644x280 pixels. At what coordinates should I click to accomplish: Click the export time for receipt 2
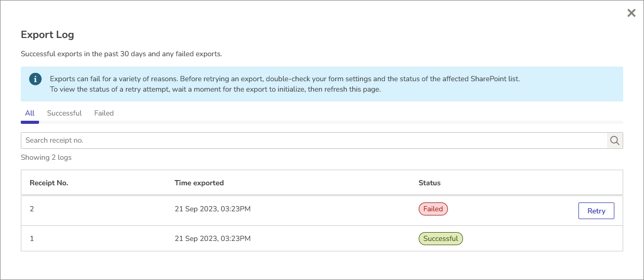[x=213, y=209]
